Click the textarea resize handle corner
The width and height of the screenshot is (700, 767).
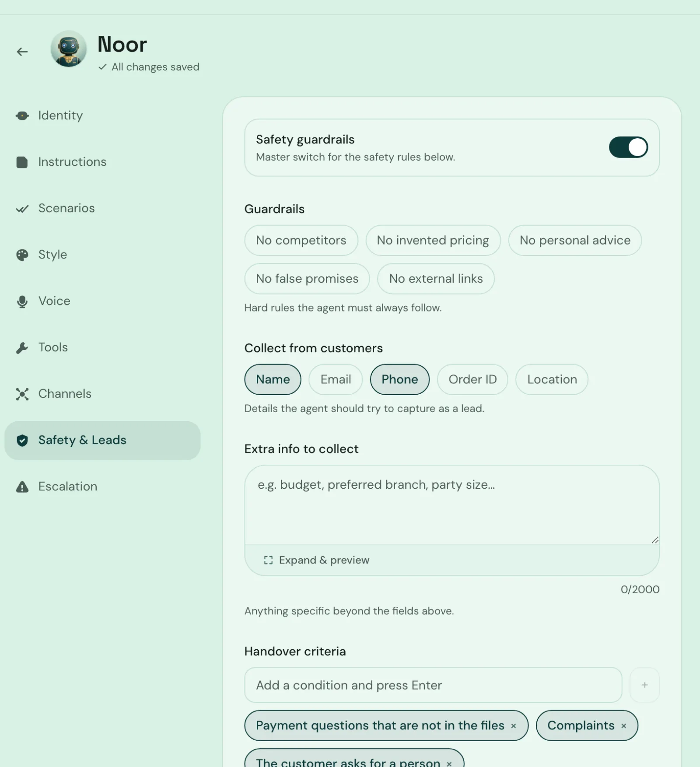[x=654, y=540]
